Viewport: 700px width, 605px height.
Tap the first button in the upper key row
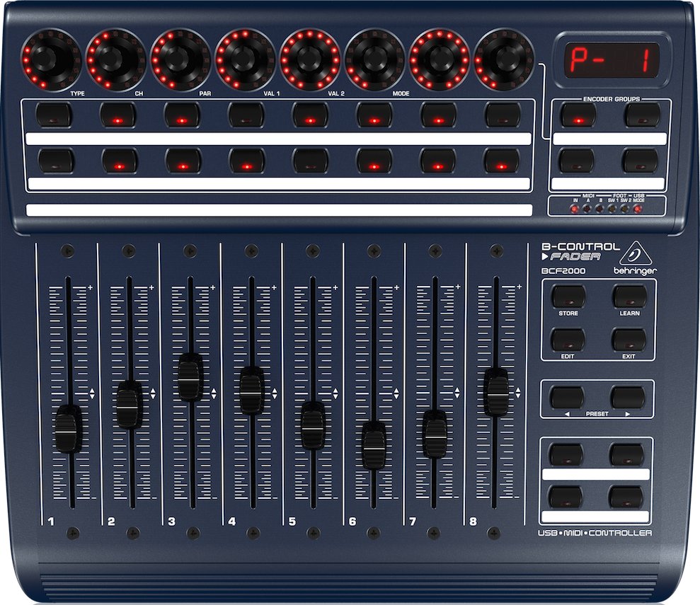(x=54, y=115)
